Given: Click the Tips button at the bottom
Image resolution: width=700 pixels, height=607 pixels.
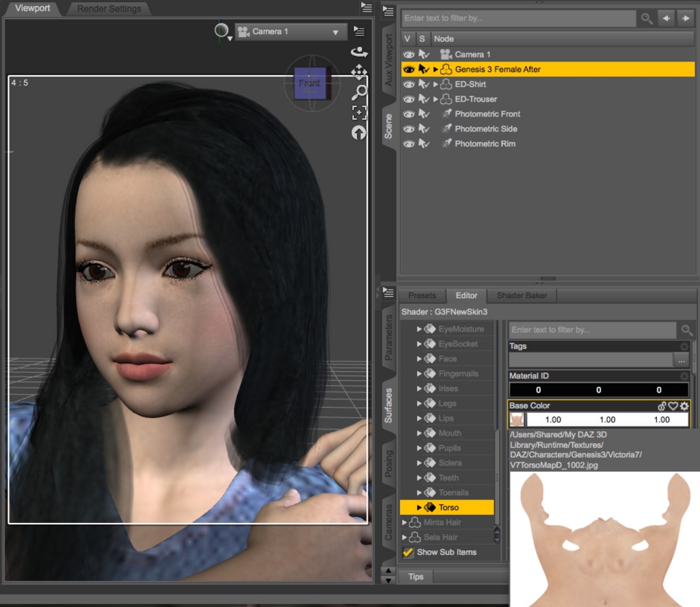Looking at the screenshot, I should 416,576.
